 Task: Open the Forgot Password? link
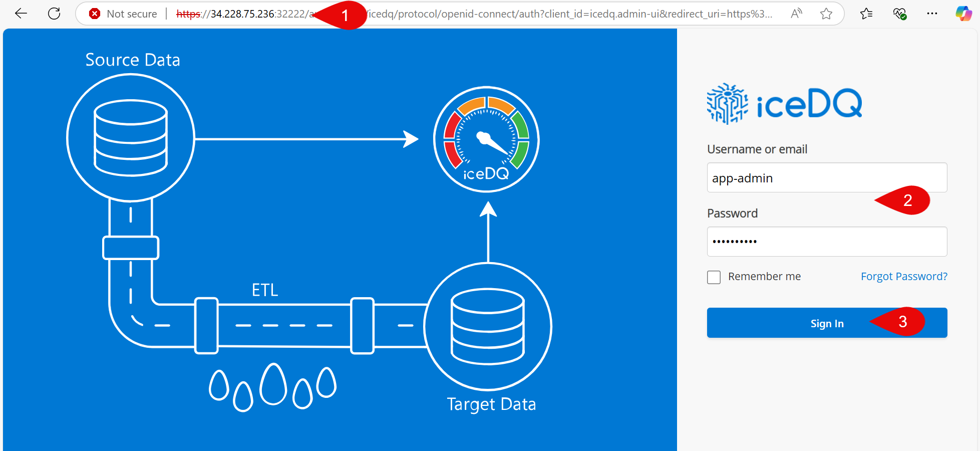coord(904,277)
